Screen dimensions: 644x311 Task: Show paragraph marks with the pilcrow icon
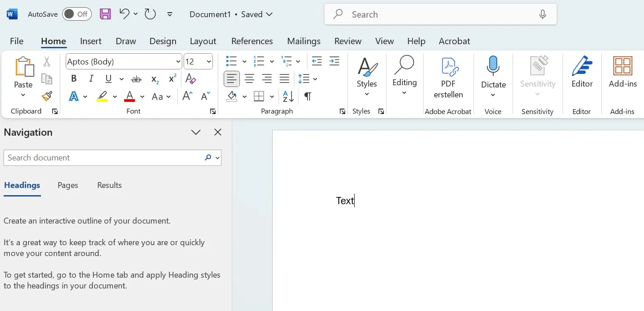pyautogui.click(x=308, y=96)
